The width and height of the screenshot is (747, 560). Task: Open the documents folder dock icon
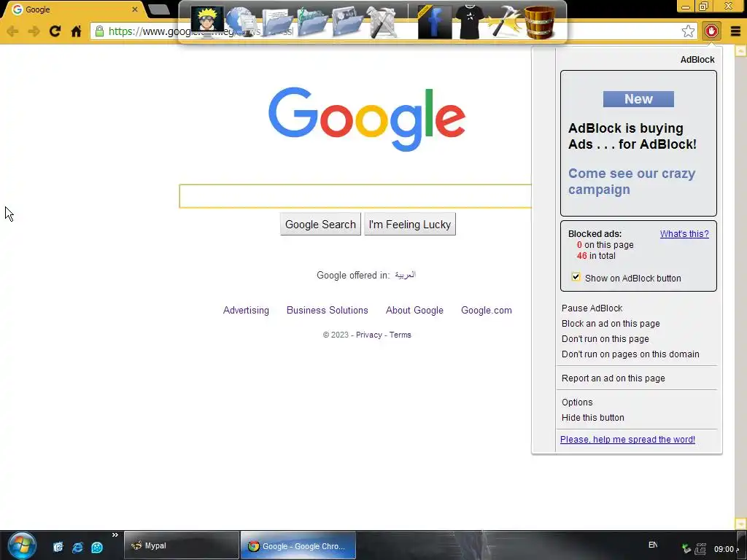tap(276, 21)
